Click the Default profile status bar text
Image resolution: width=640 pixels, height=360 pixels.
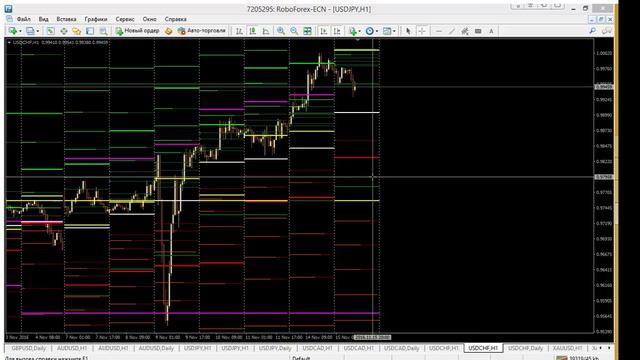tap(301, 358)
